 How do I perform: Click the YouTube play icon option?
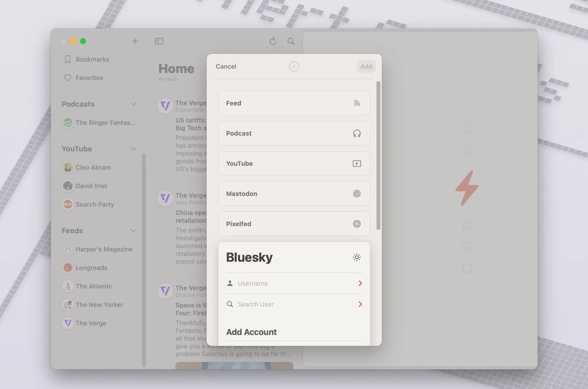(x=357, y=164)
